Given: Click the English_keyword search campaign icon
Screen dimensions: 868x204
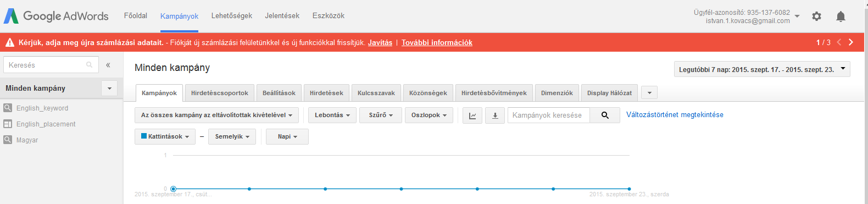Looking at the screenshot, I should [8, 108].
